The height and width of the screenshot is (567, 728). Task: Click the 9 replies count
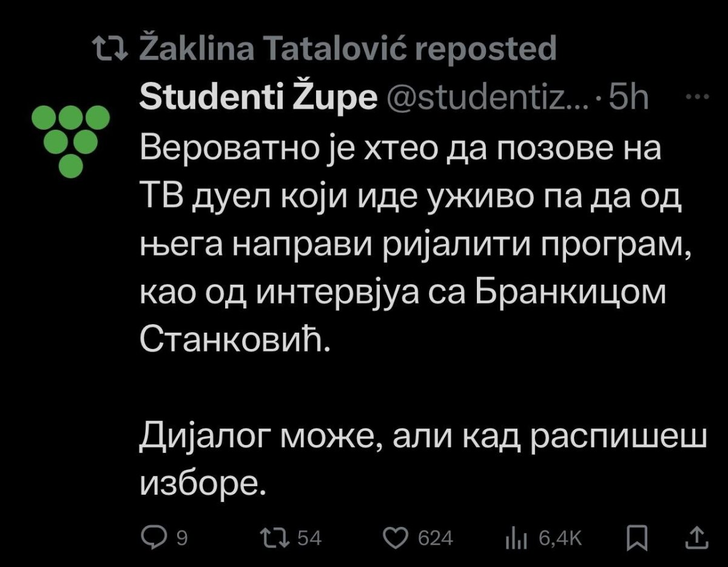click(180, 537)
